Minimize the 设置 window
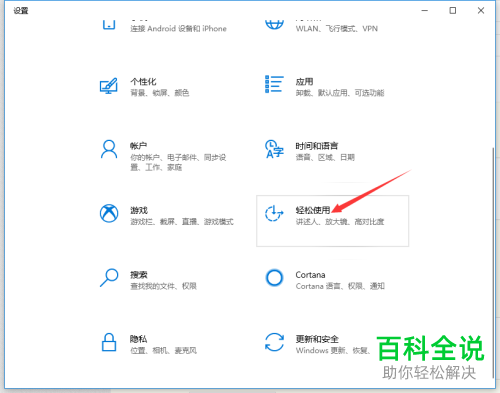 425,10
